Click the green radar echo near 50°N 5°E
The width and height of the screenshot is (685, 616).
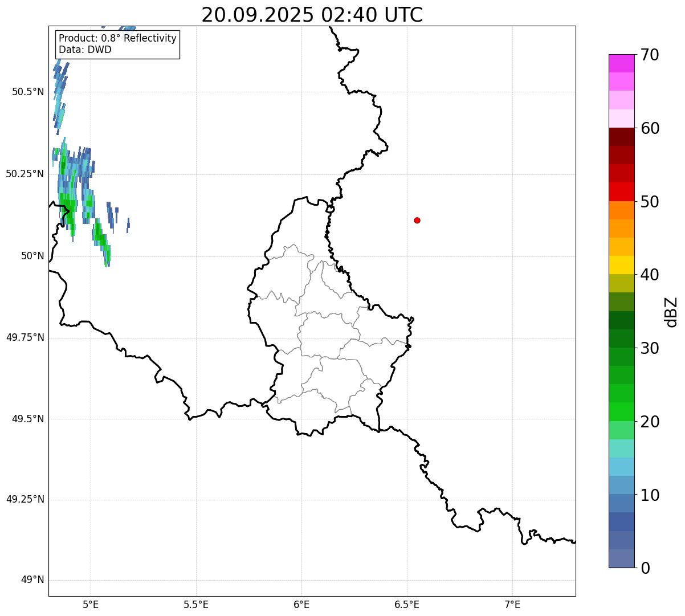101,242
